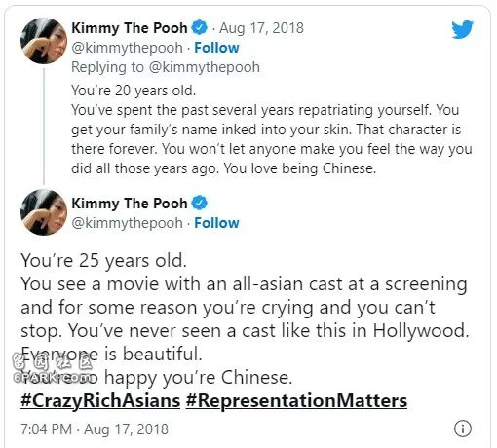Click the @kimmythepooh handle under the top name

[127, 48]
